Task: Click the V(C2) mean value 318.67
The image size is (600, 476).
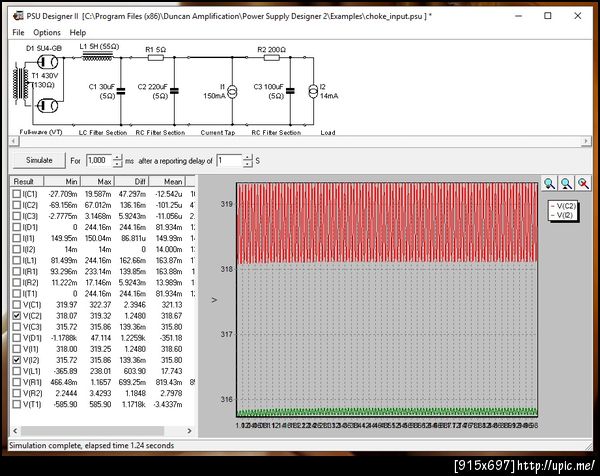Action: coord(171,316)
